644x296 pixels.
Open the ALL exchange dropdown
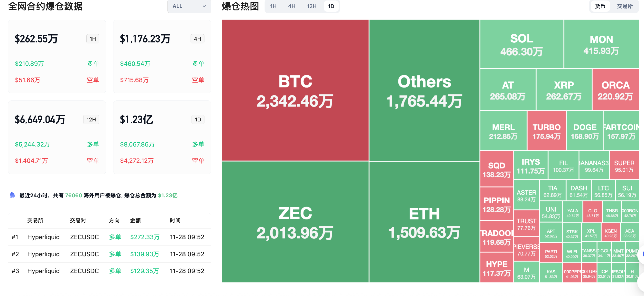tap(189, 6)
